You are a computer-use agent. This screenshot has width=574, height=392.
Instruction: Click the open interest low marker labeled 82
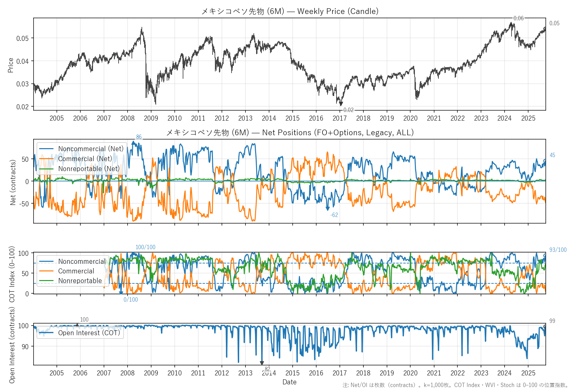pos(262,363)
